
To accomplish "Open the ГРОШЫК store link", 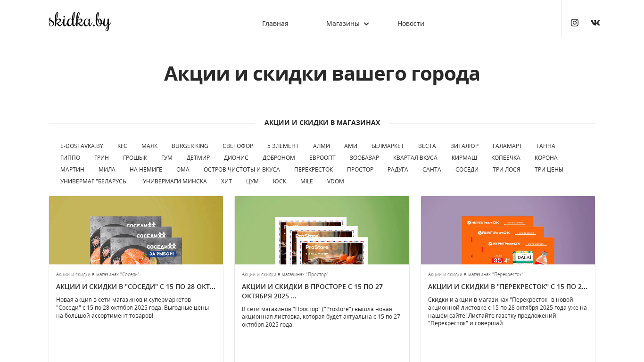I will 135,157.
